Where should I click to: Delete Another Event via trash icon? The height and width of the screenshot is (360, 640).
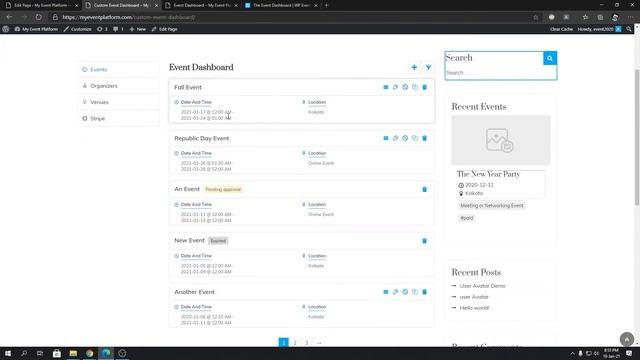click(424, 292)
